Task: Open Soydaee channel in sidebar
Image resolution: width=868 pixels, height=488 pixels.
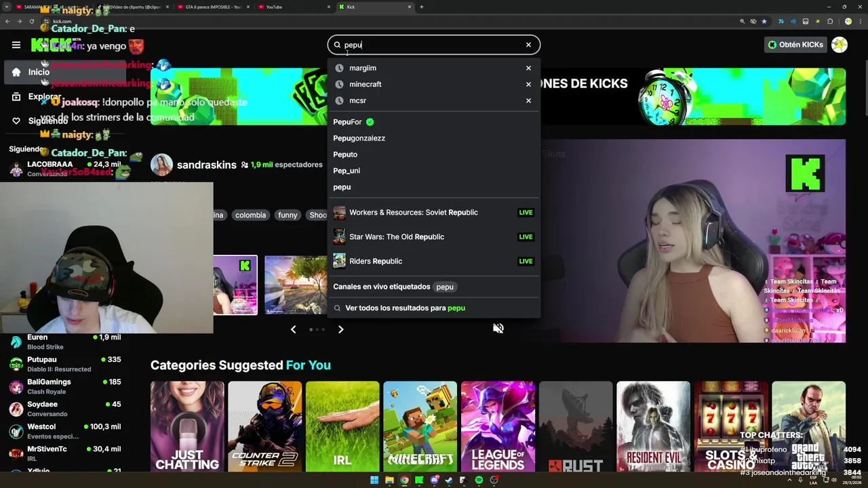Action: [65, 409]
